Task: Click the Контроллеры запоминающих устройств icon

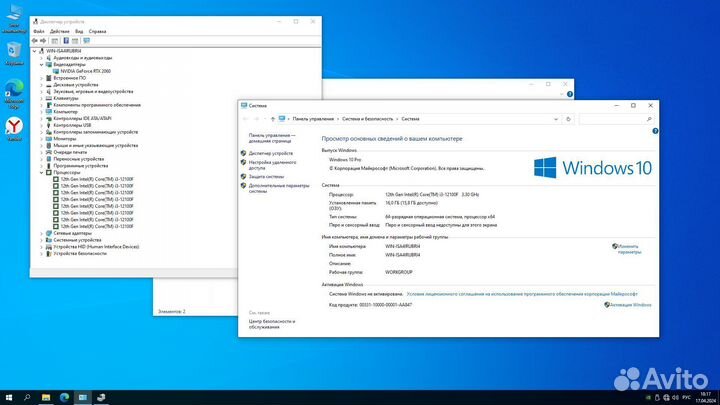Action: tap(49, 132)
